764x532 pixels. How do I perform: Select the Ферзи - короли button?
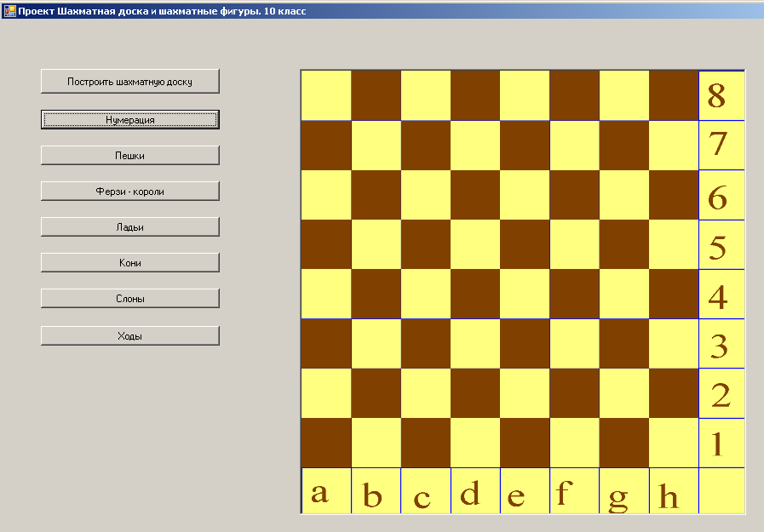click(130, 192)
